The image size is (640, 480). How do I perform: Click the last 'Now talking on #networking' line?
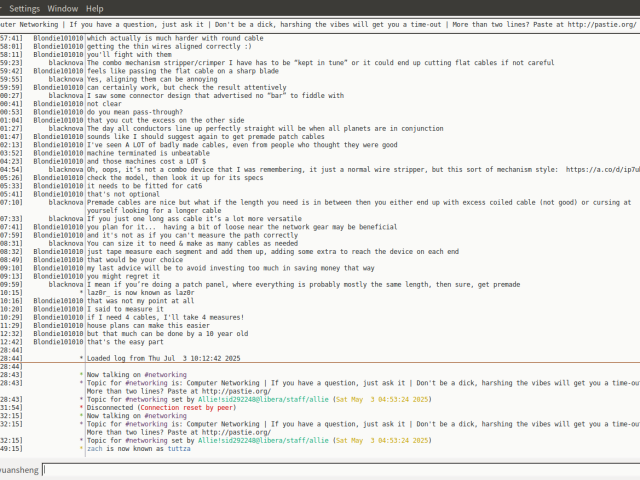pos(136,416)
